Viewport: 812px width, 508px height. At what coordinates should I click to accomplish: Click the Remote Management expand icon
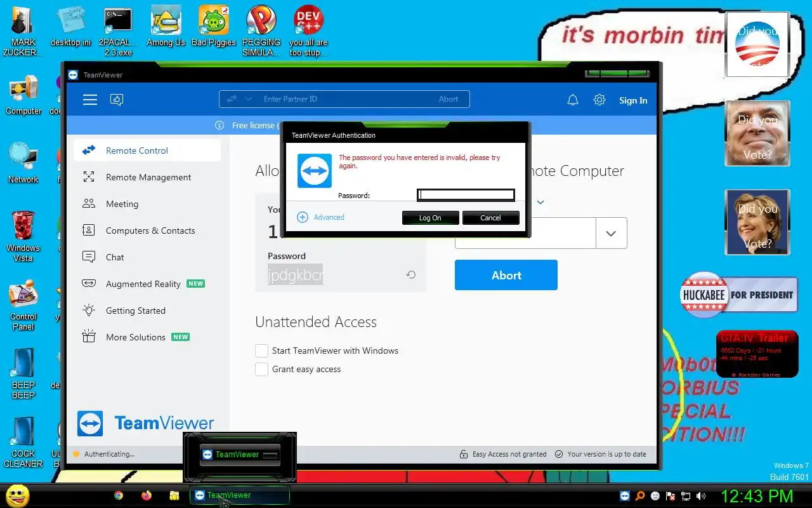pyautogui.click(x=89, y=177)
